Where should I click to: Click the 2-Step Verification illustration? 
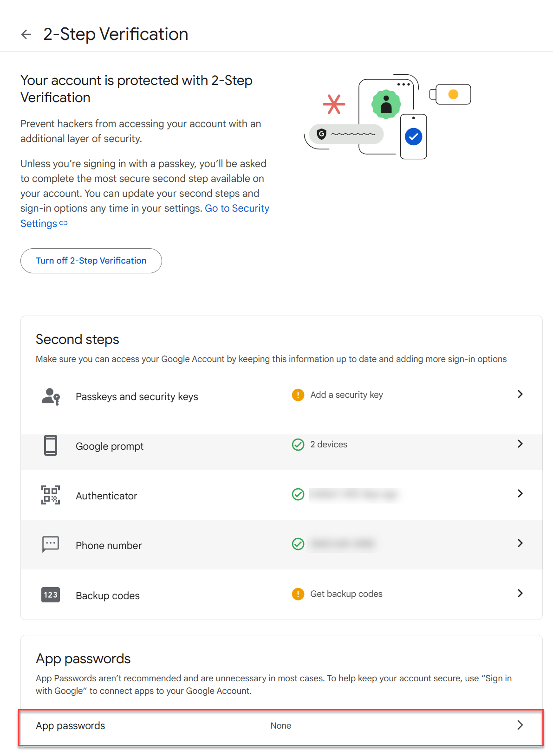(387, 117)
